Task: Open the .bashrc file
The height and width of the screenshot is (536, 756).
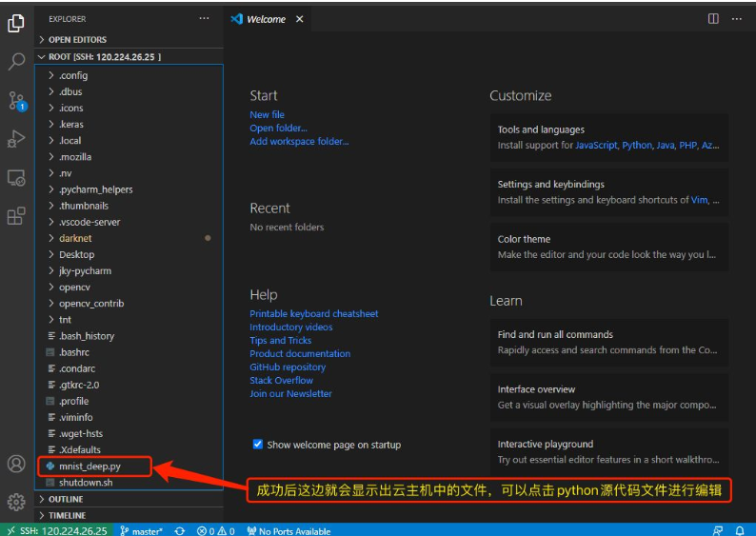Action: click(129, 352)
